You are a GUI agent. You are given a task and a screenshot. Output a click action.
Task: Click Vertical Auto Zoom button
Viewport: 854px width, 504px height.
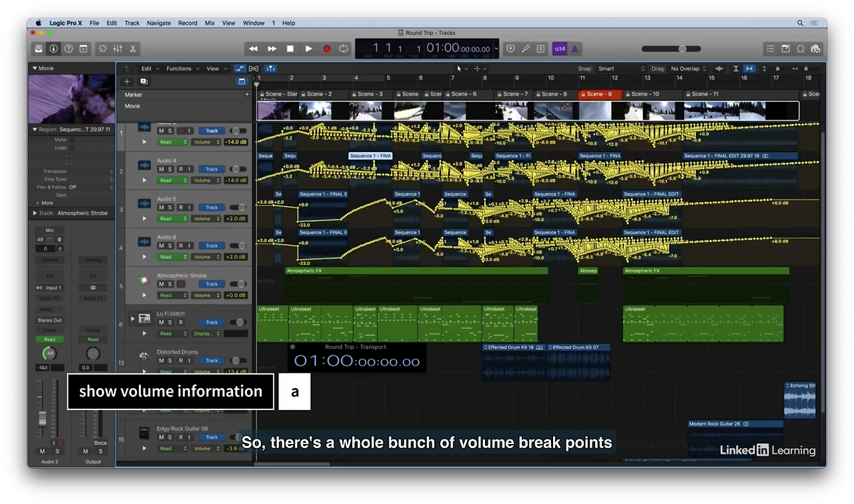tap(736, 69)
